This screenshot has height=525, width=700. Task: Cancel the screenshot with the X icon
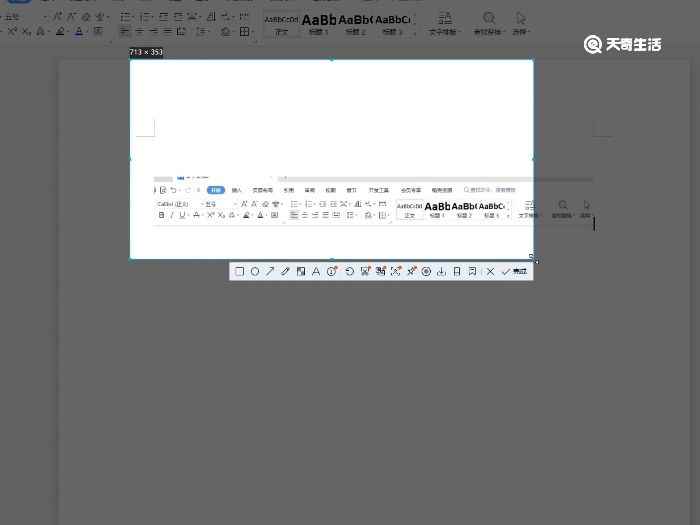490,271
